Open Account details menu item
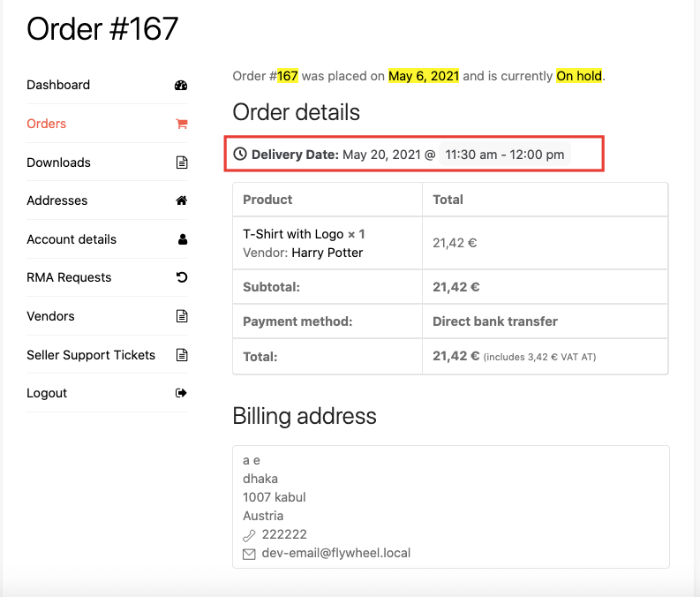Viewport: 700px width, 597px height. point(72,239)
